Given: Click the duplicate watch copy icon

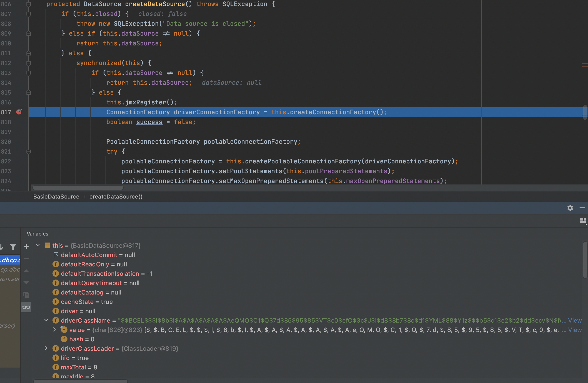Looking at the screenshot, I should coord(26,295).
